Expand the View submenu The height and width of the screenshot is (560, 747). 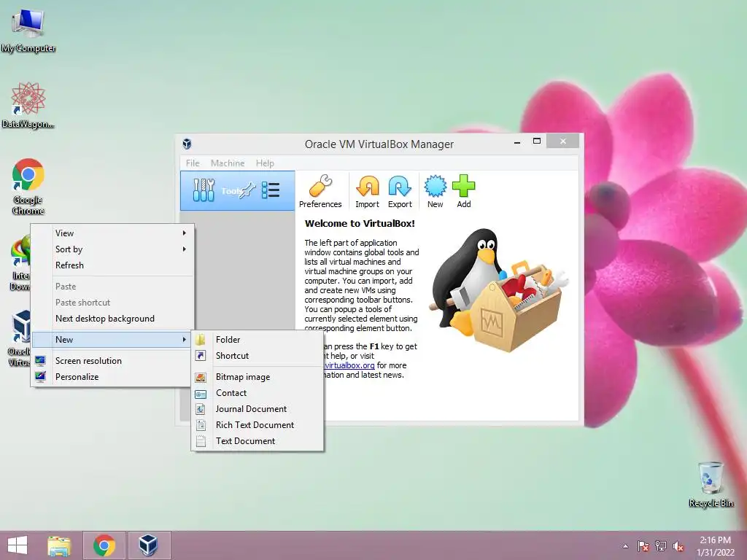(113, 233)
